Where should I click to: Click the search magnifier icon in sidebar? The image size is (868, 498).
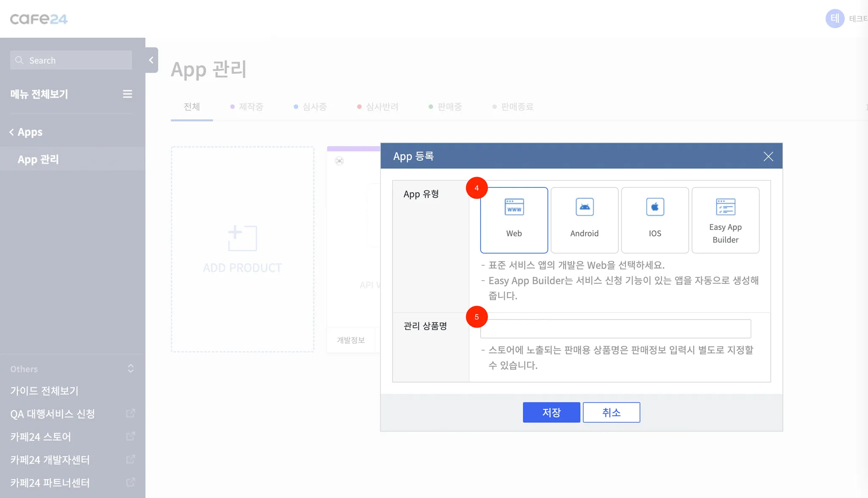19,60
